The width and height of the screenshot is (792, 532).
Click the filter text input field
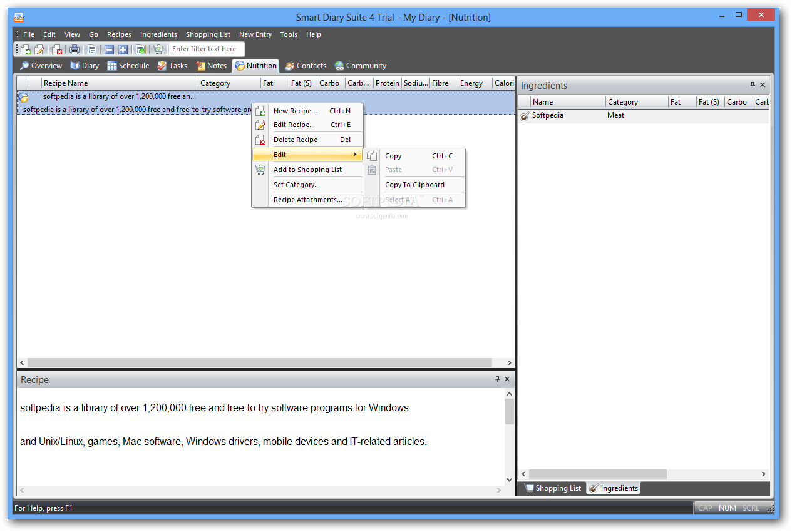coord(207,49)
